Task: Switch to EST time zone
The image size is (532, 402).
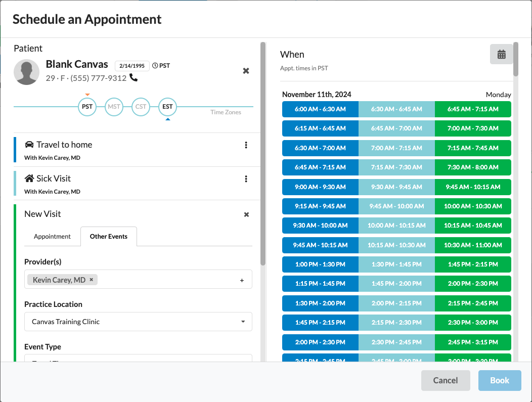Action: [167, 107]
